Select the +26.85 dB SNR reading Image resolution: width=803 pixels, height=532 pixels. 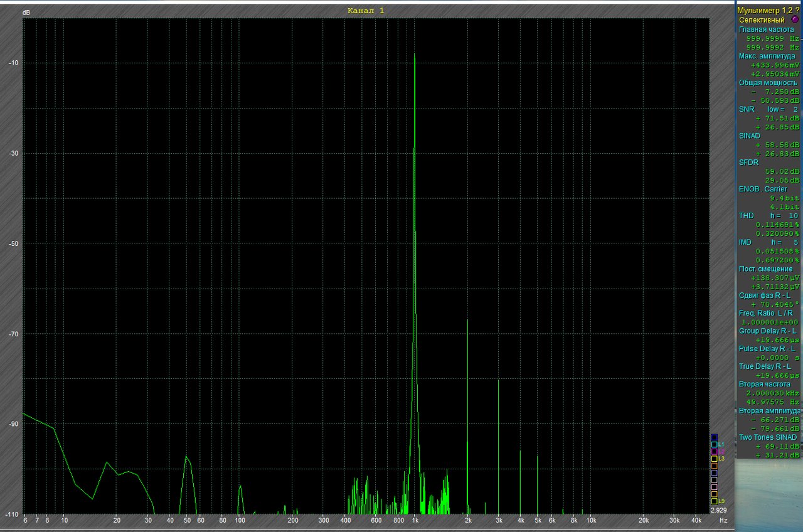[777, 127]
